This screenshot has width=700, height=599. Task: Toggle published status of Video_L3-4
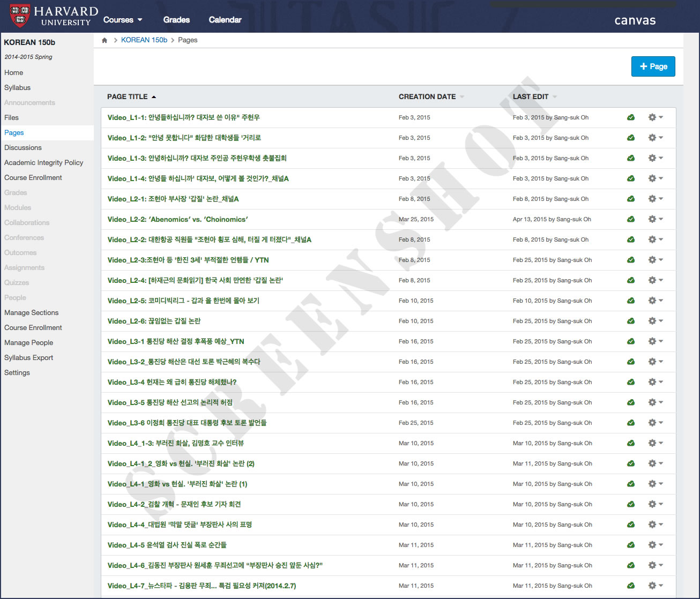coord(631,382)
